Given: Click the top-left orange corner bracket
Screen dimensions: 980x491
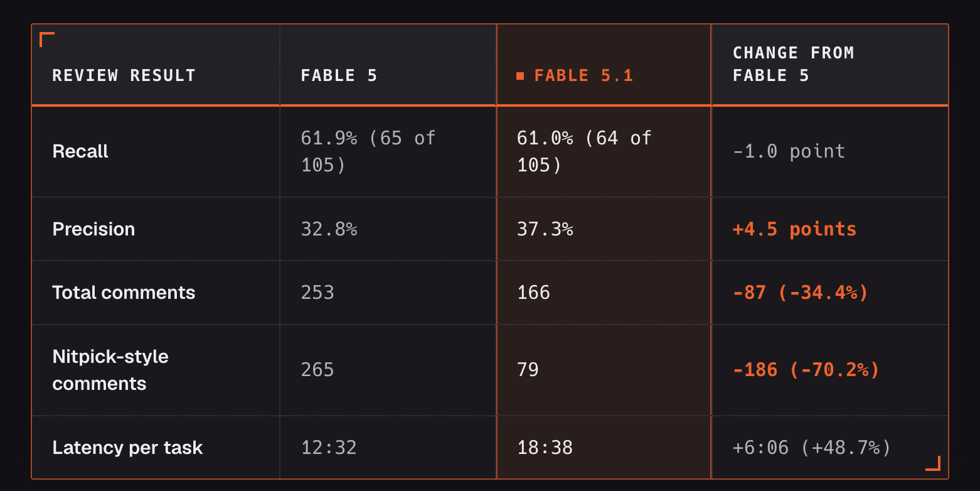Looking at the screenshot, I should (x=46, y=40).
